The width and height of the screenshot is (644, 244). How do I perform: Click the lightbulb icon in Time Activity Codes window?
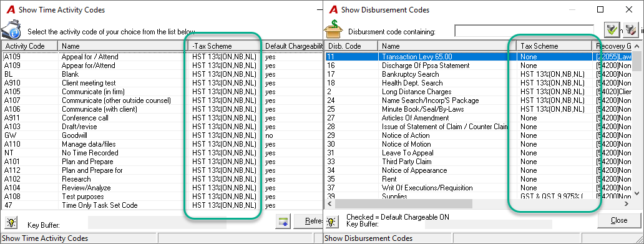[11, 222]
